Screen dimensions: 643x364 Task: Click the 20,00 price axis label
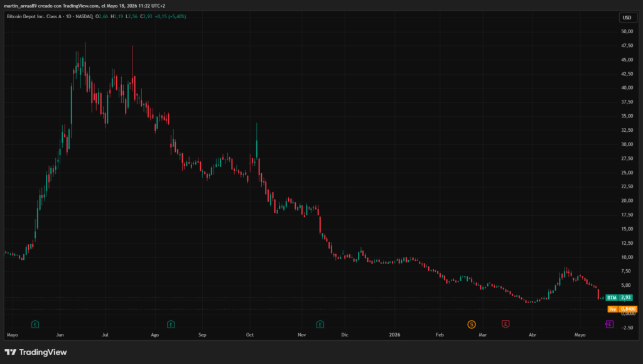pos(627,200)
